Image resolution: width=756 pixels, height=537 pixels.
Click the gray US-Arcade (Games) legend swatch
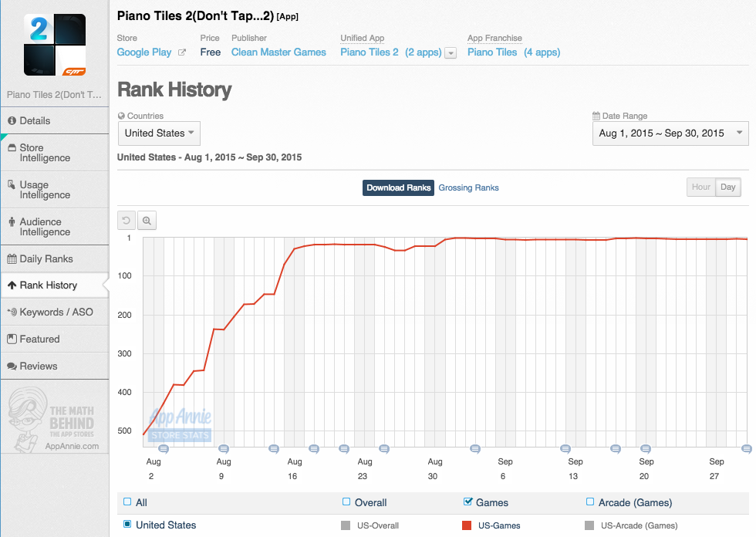point(589,525)
